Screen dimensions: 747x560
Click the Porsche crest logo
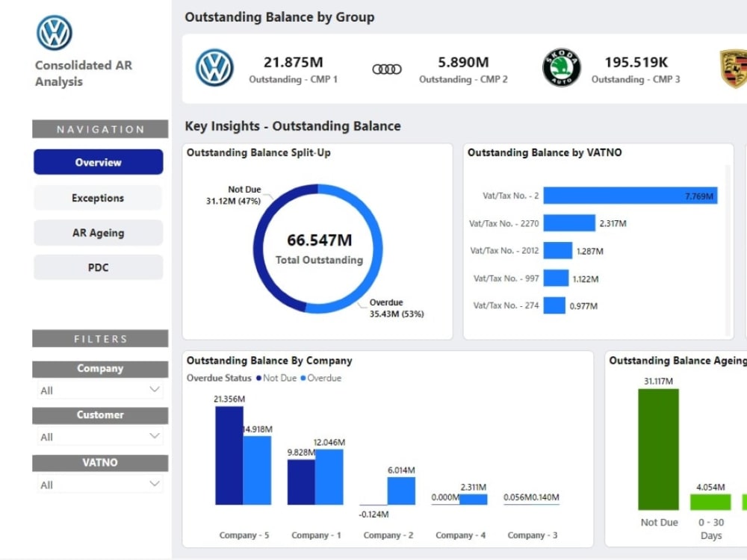coord(733,69)
